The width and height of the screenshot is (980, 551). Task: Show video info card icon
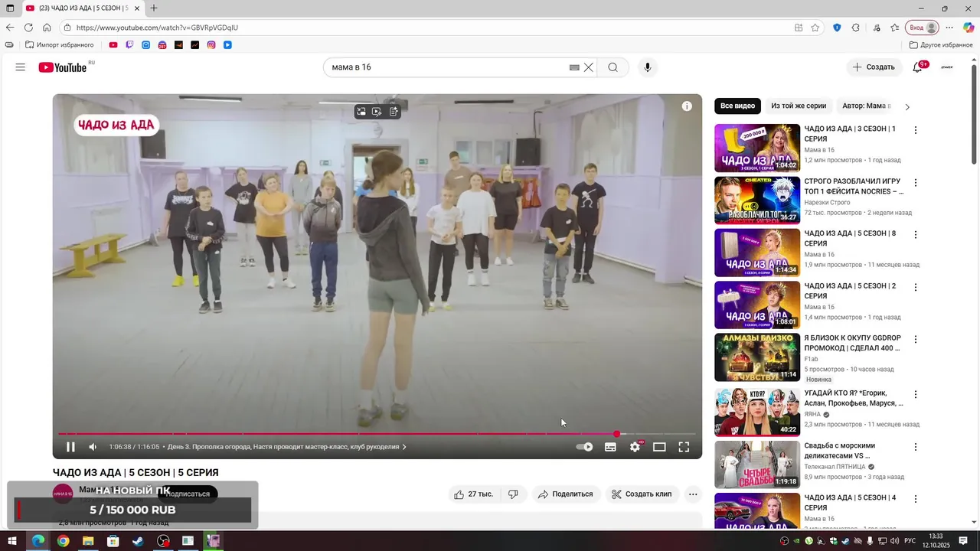click(x=687, y=106)
